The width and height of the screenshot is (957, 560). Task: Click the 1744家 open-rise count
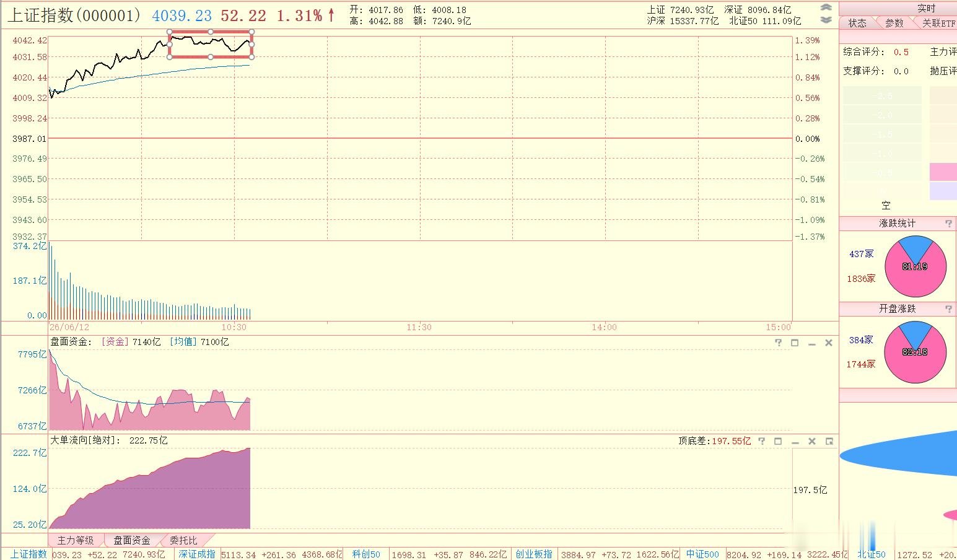tap(861, 364)
